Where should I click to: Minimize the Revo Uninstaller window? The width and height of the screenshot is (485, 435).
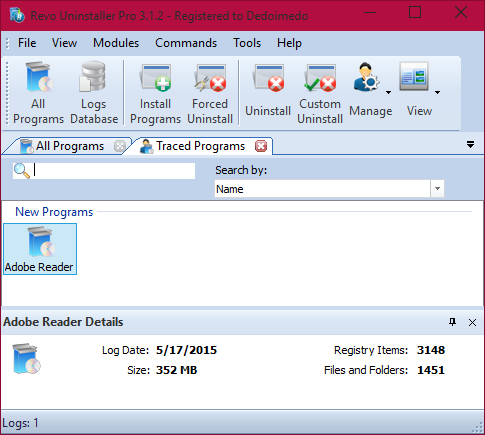tap(370, 13)
